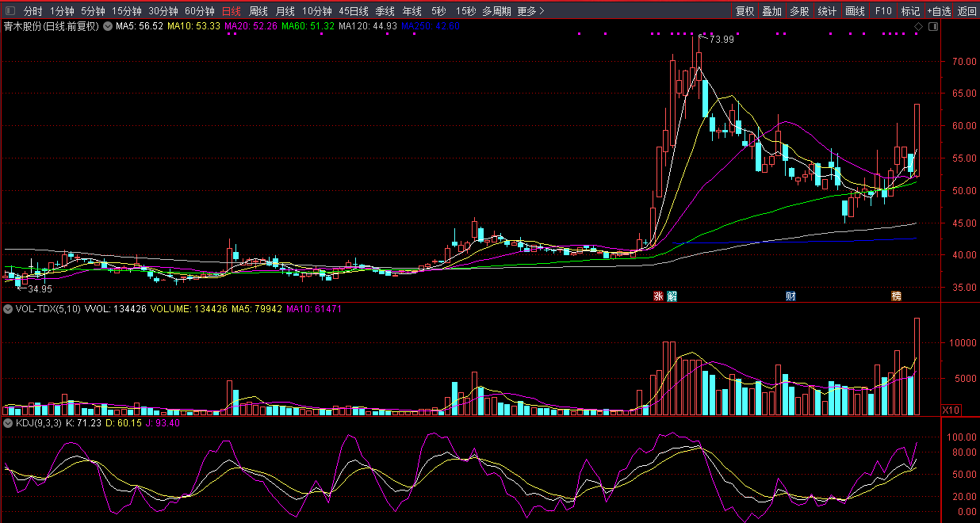This screenshot has height=523, width=980.
Task: Click the 榜 ranking list marker
Action: pyautogui.click(x=896, y=296)
